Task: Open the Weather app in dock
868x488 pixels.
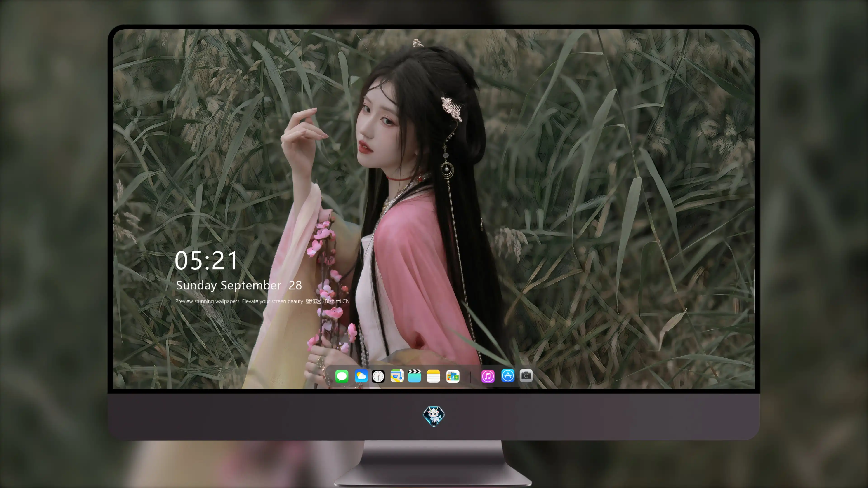Action: [361, 376]
